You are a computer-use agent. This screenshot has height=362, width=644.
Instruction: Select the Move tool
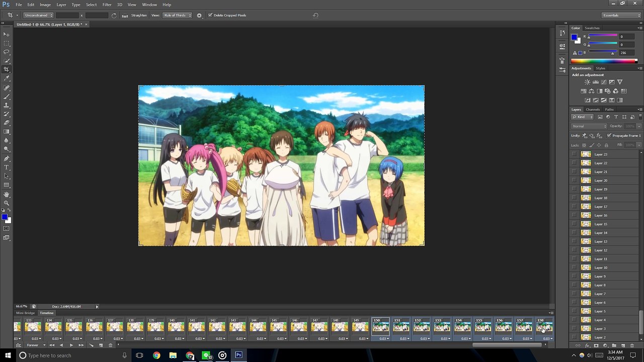tap(7, 34)
